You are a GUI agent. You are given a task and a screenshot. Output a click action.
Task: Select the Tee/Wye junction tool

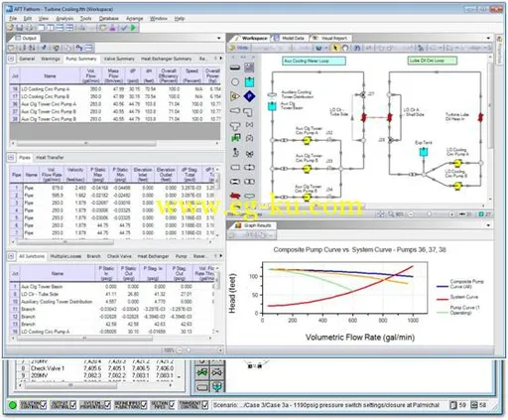235,126
